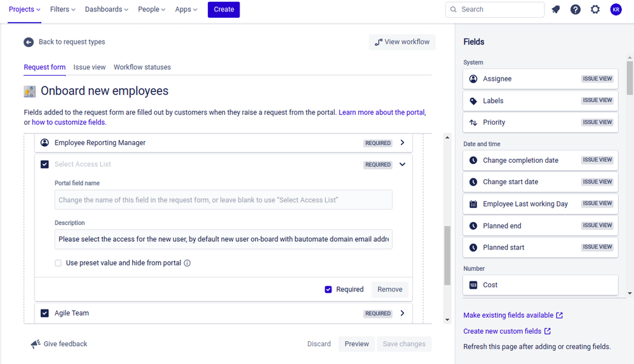Open the settings gear icon
634x364 pixels.
coord(595,10)
